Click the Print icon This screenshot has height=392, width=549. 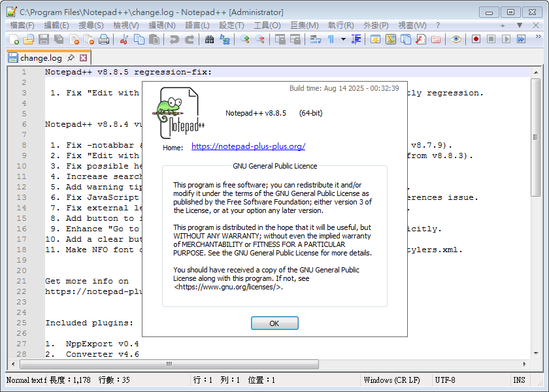104,39
